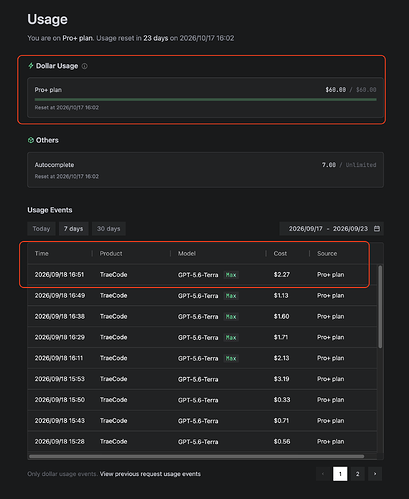Click the Usage page heading
409x499 pixels.
pyautogui.click(x=47, y=19)
